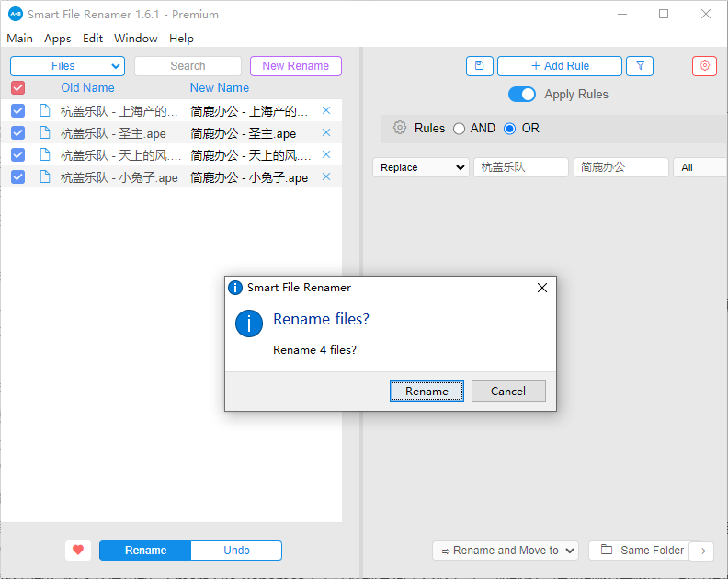Expand the Replace rule type dropdown
This screenshot has height=579, width=728.
click(421, 167)
